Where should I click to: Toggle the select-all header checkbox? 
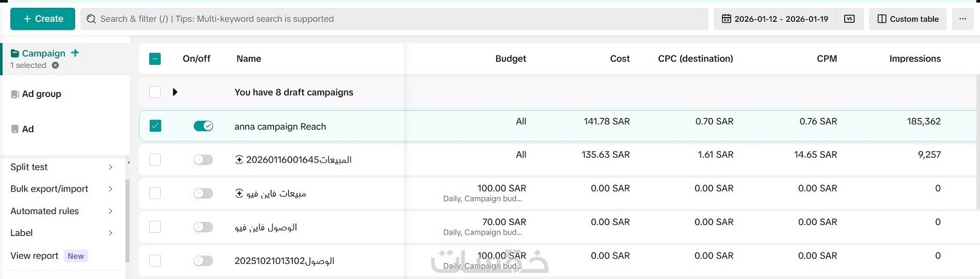click(155, 59)
